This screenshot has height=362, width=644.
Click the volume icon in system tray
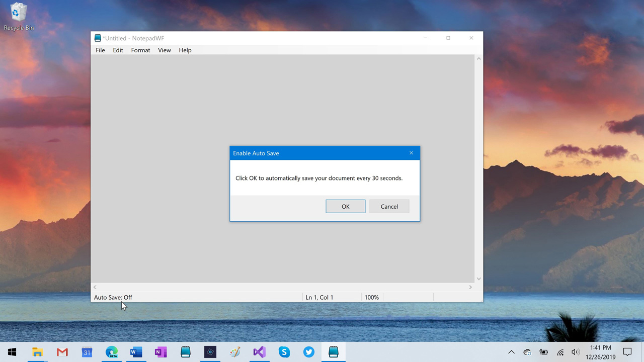(x=576, y=352)
